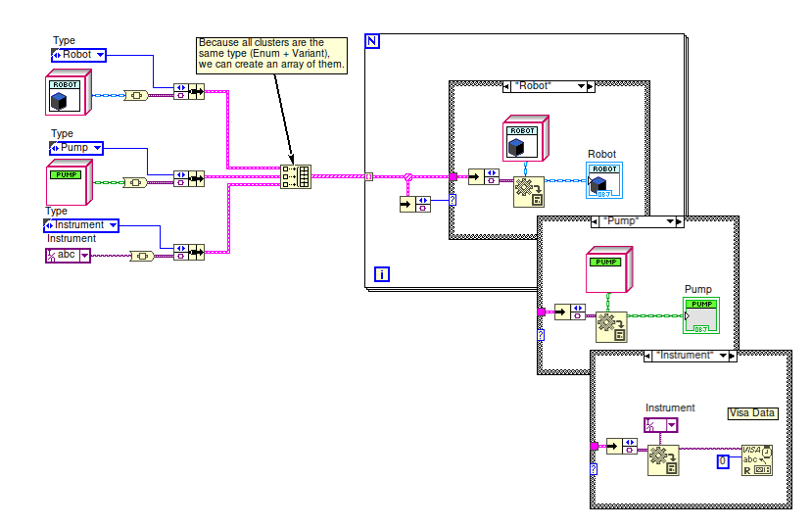Screen dimensions: 812x528
Task: Click the Robot case selector terminal
Action: (453, 200)
